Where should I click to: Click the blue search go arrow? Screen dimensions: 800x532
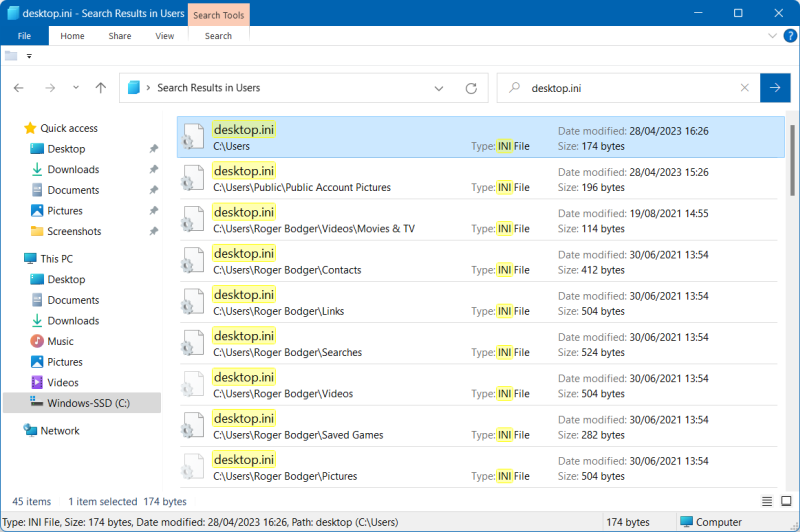(774, 88)
